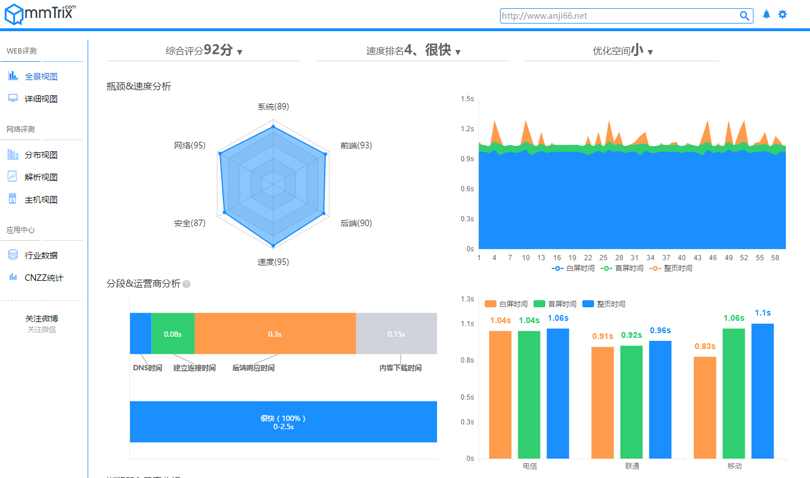Click the CNZZ统计 chart icon
The width and height of the screenshot is (810, 478).
[13, 277]
